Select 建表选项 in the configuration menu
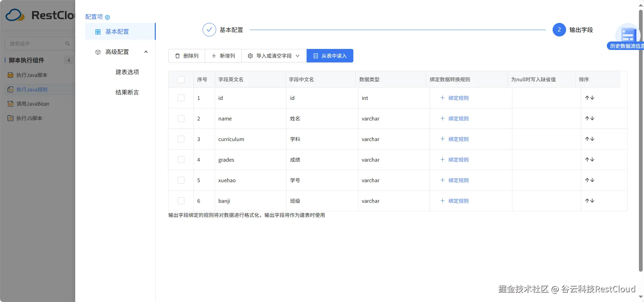The width and height of the screenshot is (644, 302). click(127, 72)
